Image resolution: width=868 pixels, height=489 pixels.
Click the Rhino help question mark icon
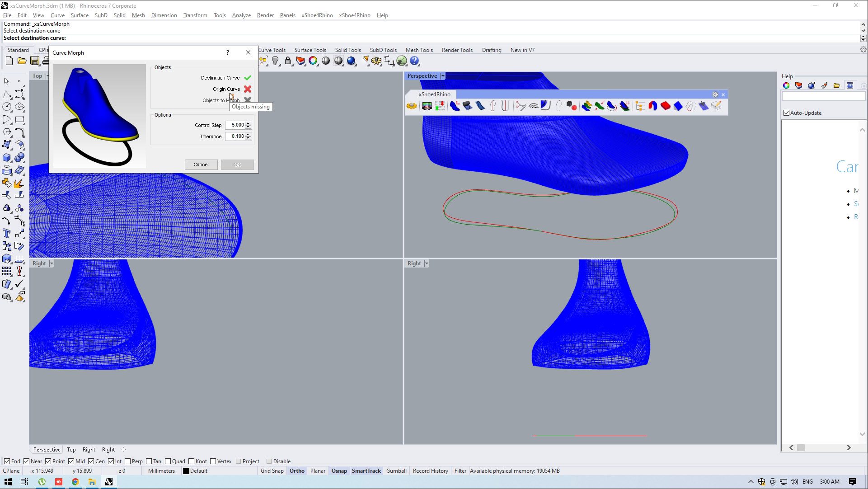414,61
